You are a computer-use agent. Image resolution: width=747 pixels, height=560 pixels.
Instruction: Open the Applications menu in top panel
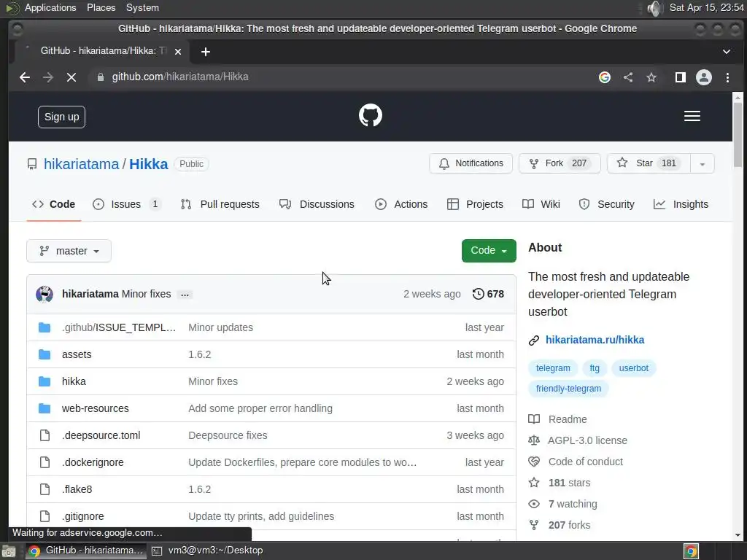(50, 8)
